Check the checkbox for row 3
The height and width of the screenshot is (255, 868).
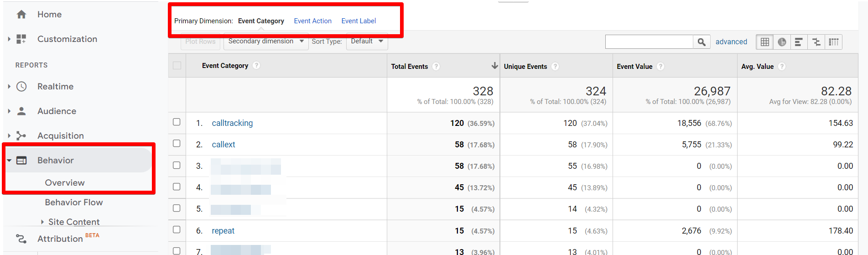pyautogui.click(x=177, y=165)
